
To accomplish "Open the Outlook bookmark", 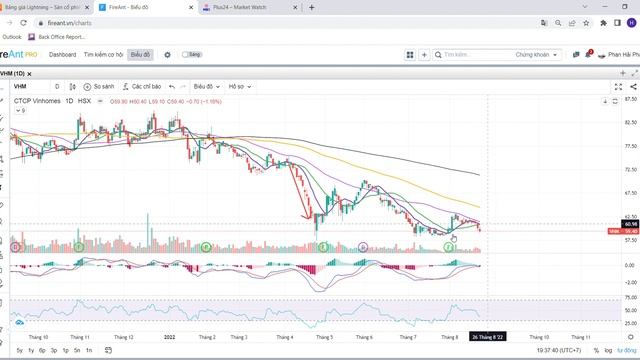I will point(11,37).
